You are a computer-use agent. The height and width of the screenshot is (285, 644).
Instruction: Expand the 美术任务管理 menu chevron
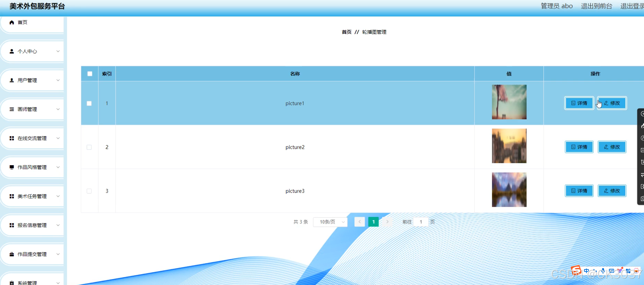click(58, 196)
